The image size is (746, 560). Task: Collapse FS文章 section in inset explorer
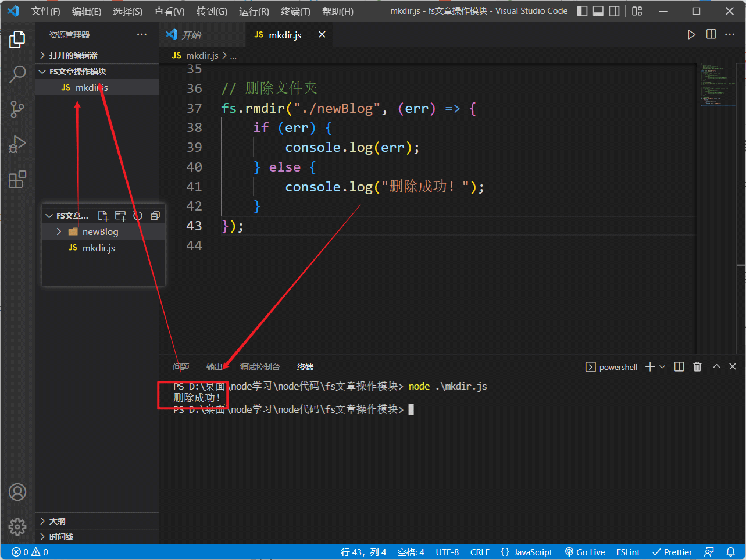click(x=67, y=216)
